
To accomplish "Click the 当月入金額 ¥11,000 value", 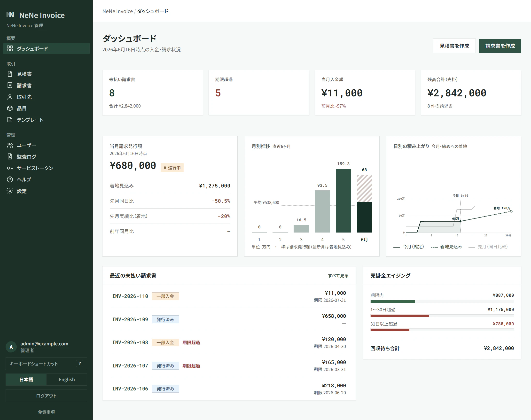I will (342, 93).
